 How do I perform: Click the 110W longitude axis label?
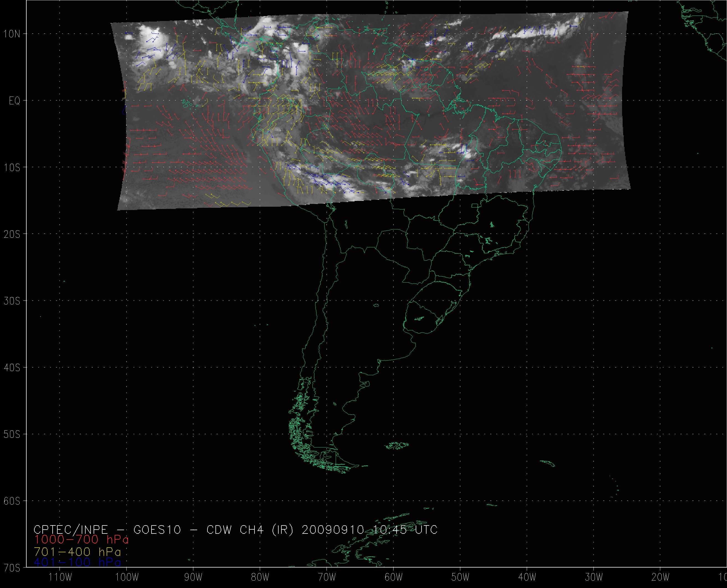point(60,577)
